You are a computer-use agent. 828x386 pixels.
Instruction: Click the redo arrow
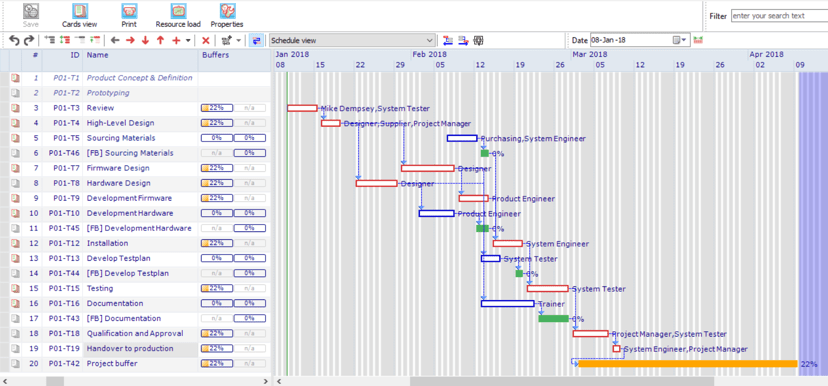click(x=29, y=40)
